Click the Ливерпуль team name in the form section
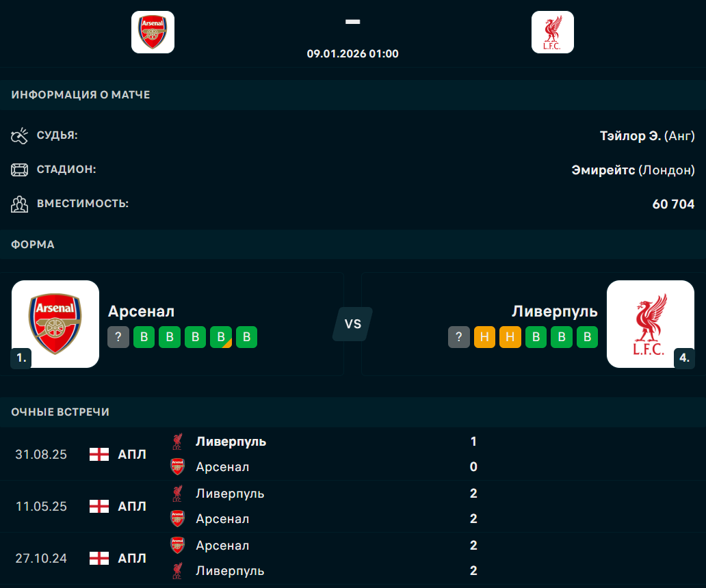Screen dimensions: 706x588 [x=555, y=311]
